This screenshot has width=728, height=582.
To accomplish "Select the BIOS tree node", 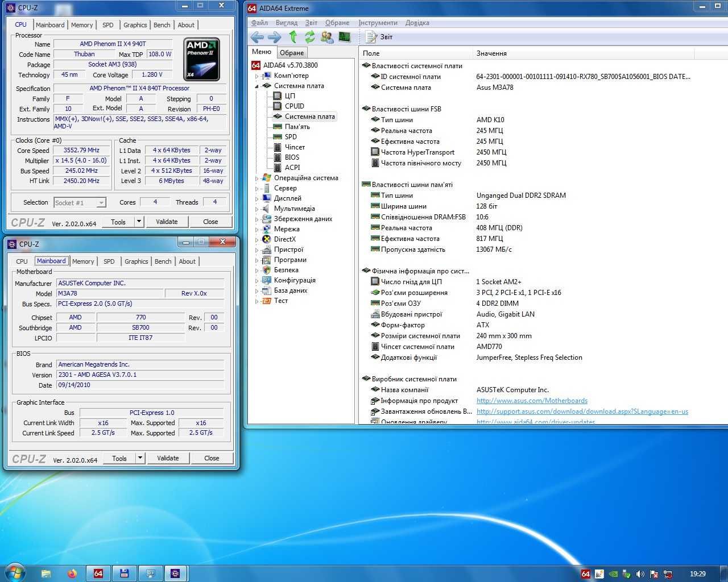I will (292, 157).
